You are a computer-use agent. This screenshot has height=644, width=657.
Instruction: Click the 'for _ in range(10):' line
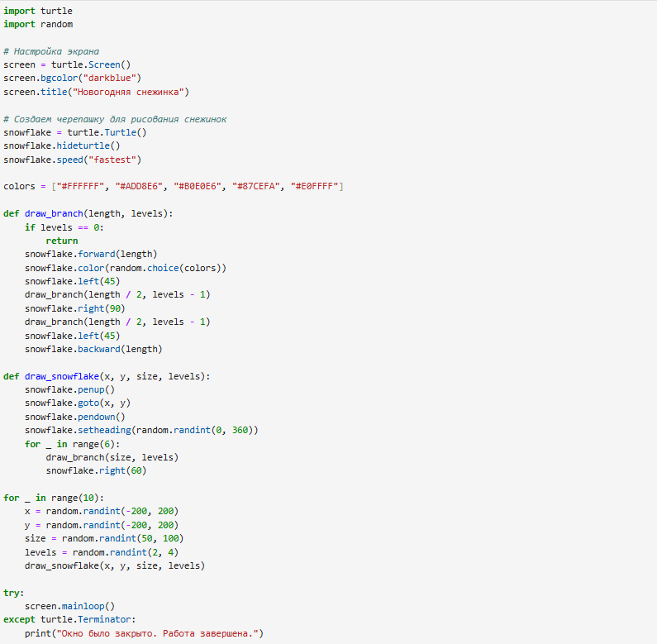point(54,499)
